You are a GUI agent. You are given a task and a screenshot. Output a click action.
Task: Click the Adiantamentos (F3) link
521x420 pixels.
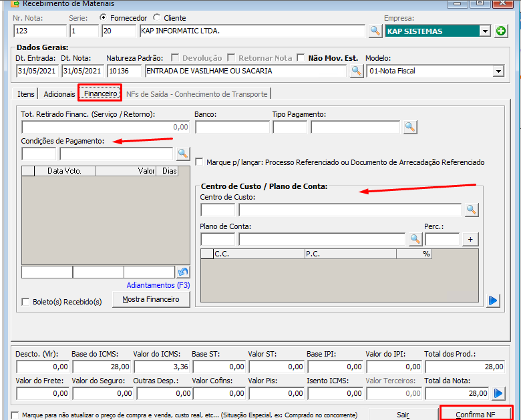coord(158,285)
